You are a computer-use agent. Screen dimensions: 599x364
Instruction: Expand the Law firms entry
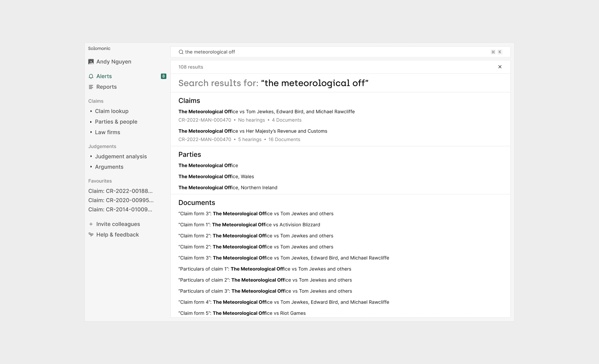(x=107, y=132)
